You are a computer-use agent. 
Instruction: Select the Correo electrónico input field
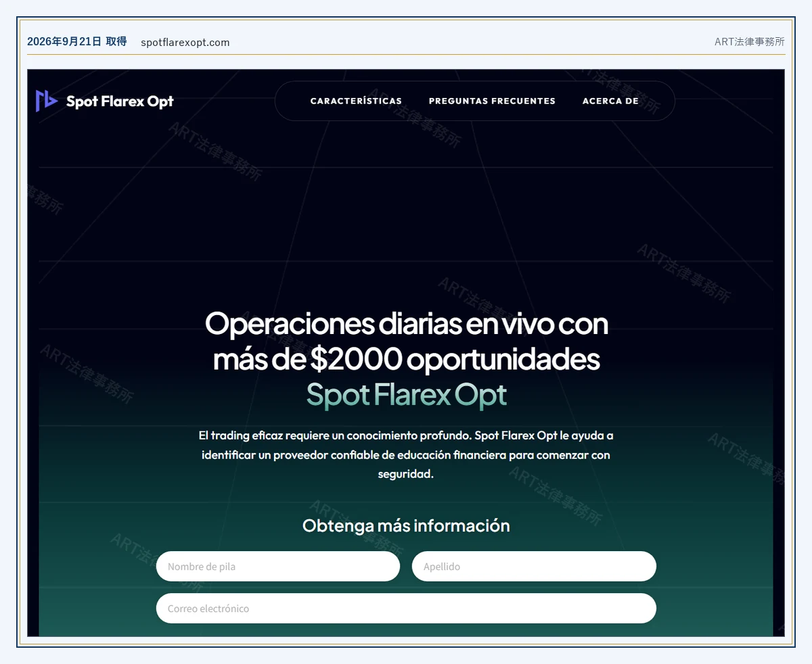pyautogui.click(x=406, y=608)
